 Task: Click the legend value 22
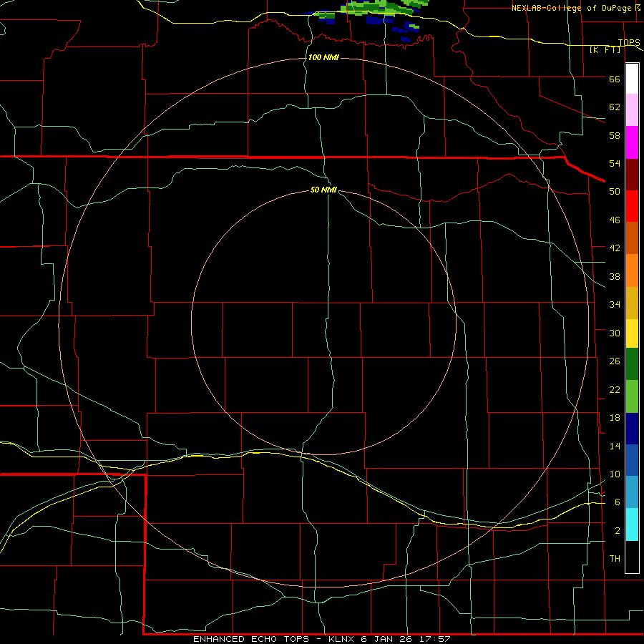(615, 389)
